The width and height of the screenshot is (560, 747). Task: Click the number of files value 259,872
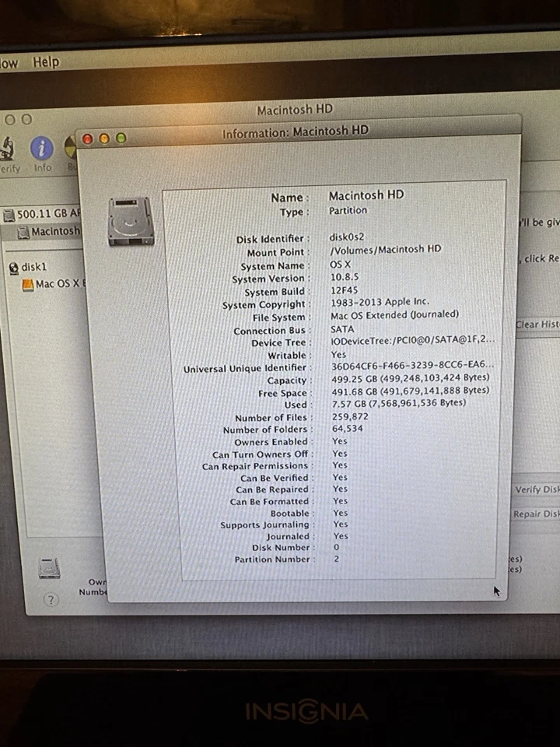coord(350,416)
